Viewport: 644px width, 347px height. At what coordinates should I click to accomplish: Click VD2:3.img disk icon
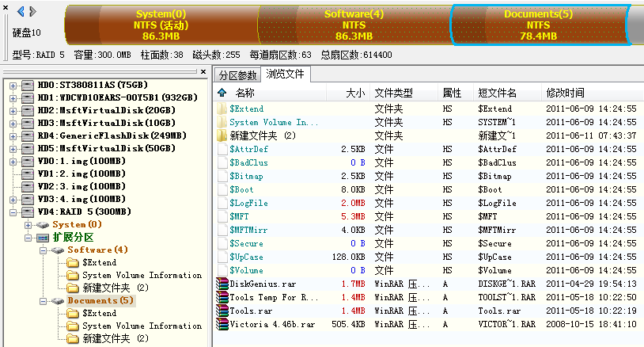click(28, 187)
